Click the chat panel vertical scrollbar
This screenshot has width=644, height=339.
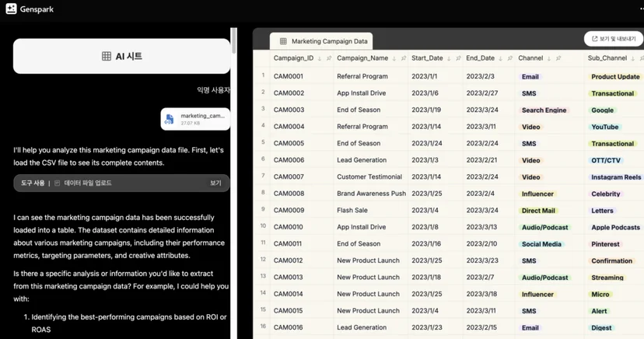[233, 40]
